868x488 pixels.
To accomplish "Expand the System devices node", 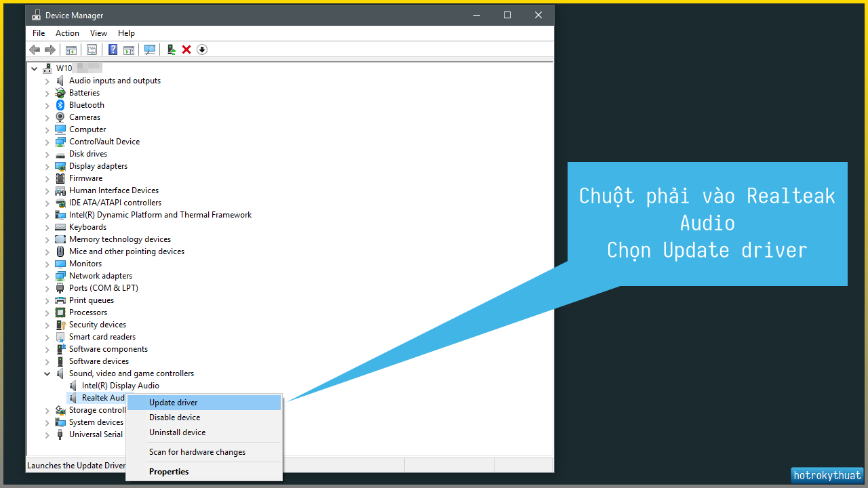I will point(47,422).
